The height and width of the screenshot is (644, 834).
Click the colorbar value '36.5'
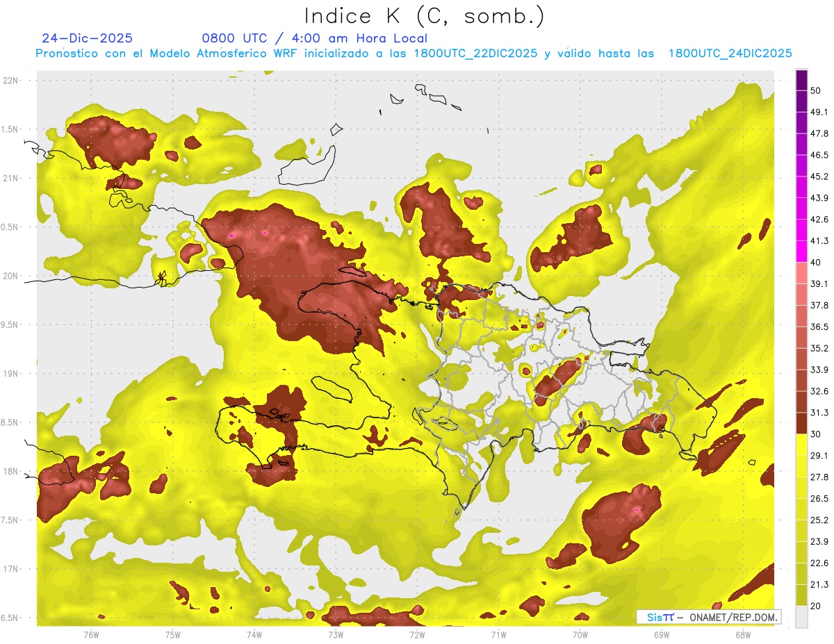coord(819,327)
